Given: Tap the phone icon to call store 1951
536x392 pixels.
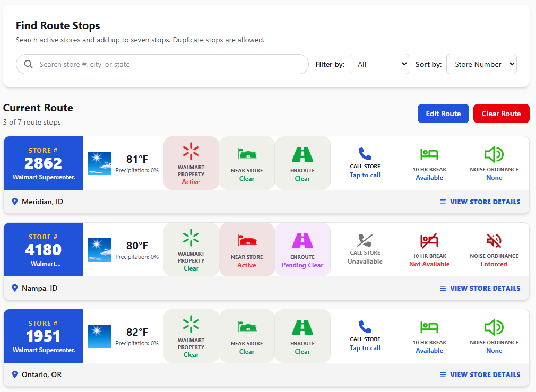Looking at the screenshot, I should [x=365, y=327].
